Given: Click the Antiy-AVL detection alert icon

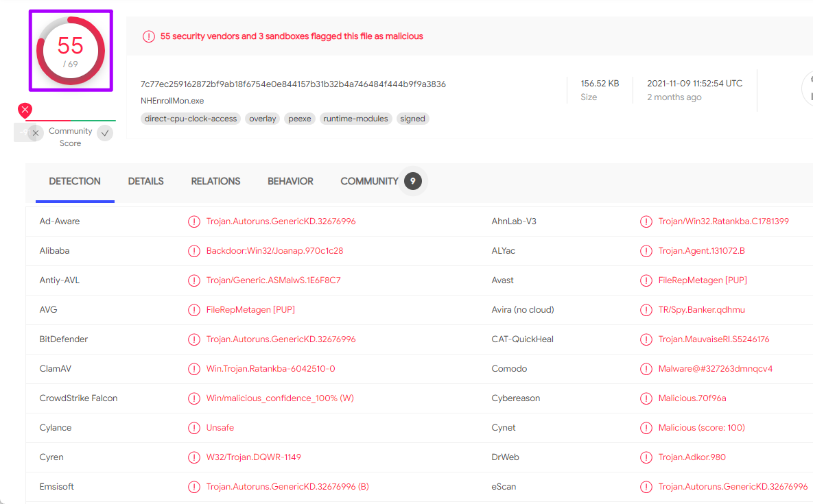Looking at the screenshot, I should [194, 280].
